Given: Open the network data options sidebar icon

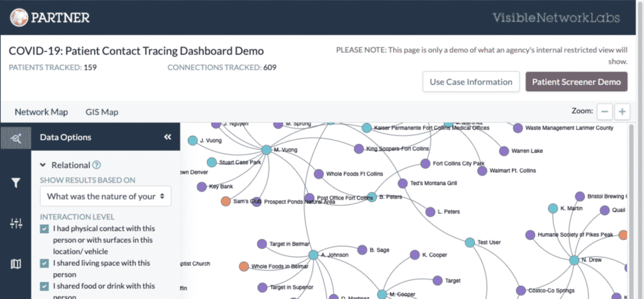Looking at the screenshot, I should click(16, 139).
